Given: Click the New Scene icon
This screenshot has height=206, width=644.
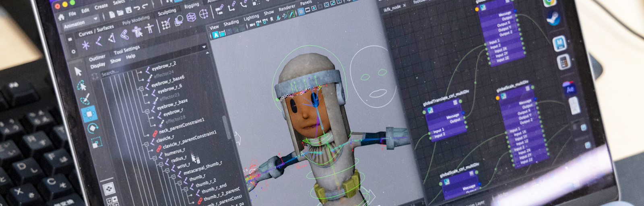Looking at the screenshot, I should click(112, 14).
